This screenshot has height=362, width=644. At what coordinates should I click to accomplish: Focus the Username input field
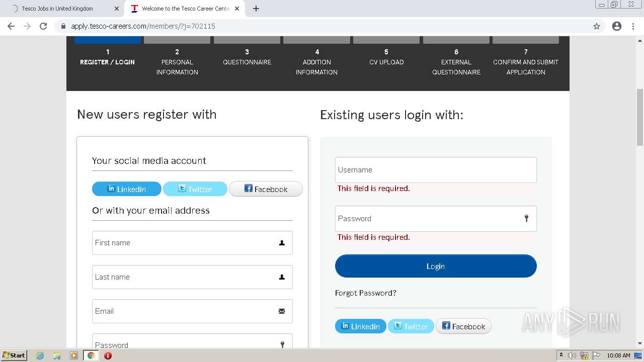(436, 170)
